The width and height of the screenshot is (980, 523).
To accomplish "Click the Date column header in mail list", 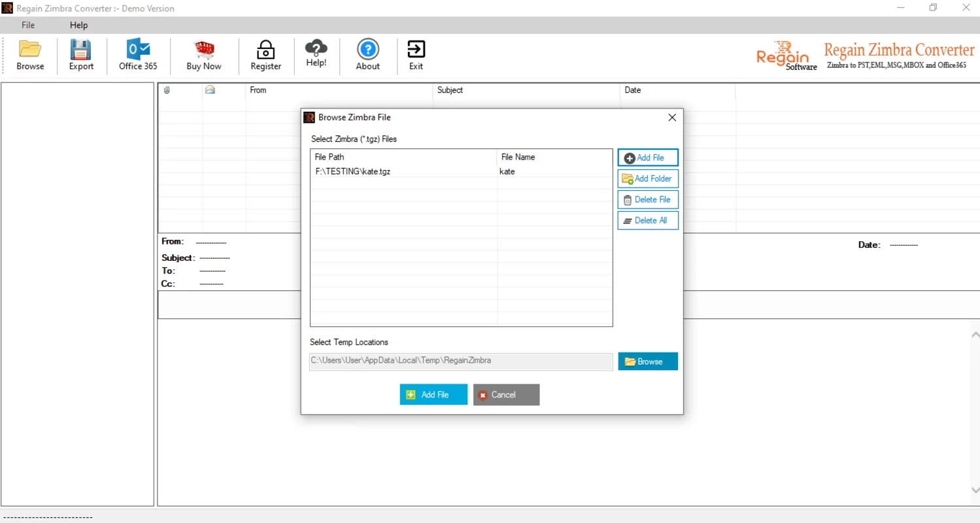I will tap(677, 90).
